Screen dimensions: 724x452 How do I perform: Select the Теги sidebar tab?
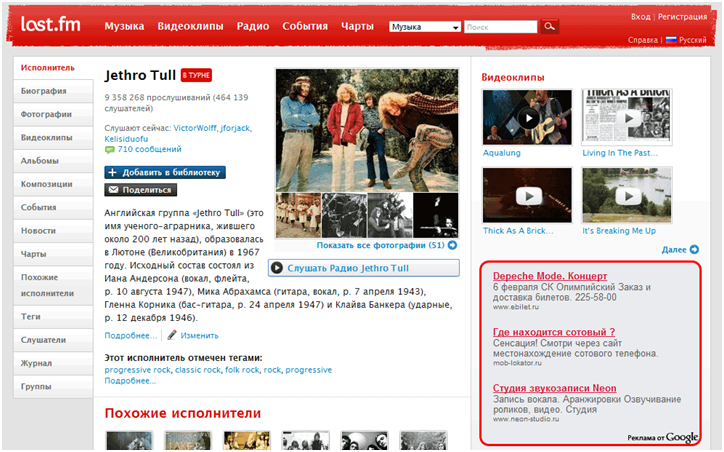click(x=54, y=317)
